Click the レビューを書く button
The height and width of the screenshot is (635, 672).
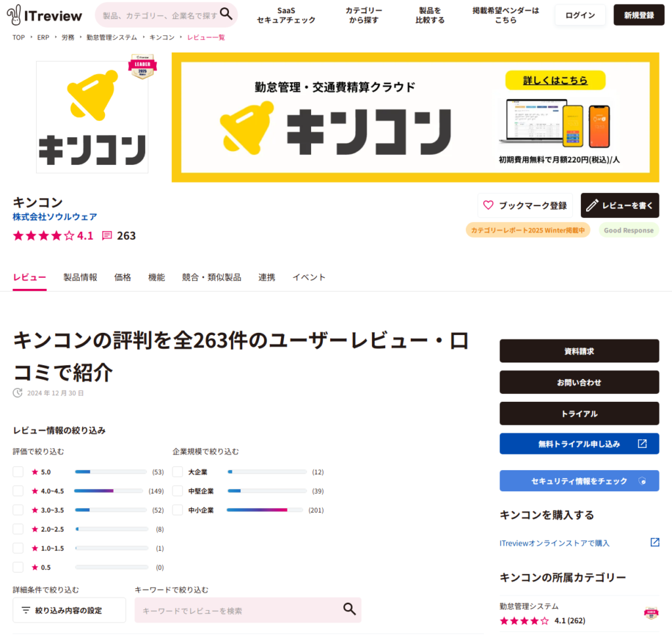[x=619, y=206]
